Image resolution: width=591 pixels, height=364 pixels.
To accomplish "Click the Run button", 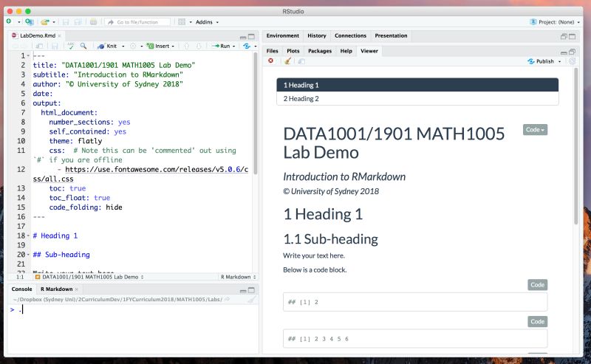I will (221, 46).
